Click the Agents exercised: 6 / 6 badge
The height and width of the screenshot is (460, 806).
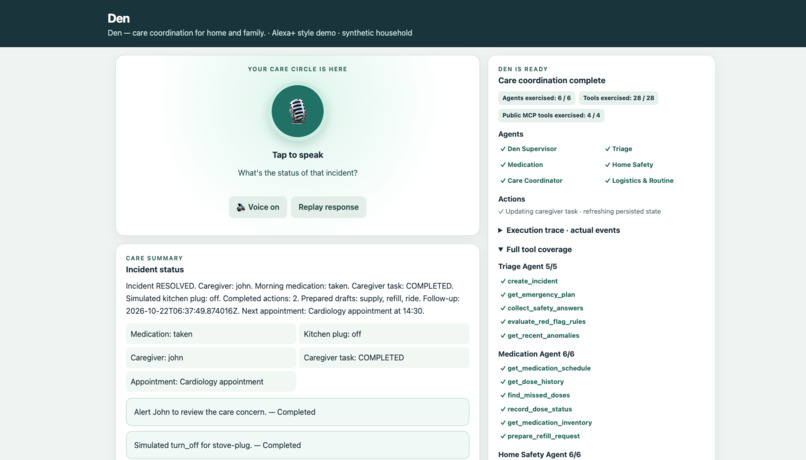(536, 98)
